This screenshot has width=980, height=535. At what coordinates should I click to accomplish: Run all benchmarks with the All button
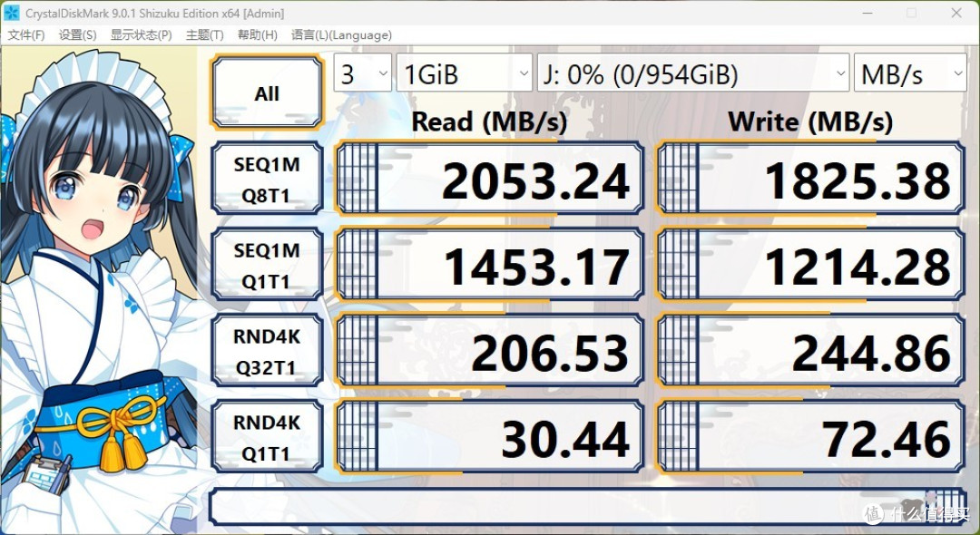coord(267,92)
